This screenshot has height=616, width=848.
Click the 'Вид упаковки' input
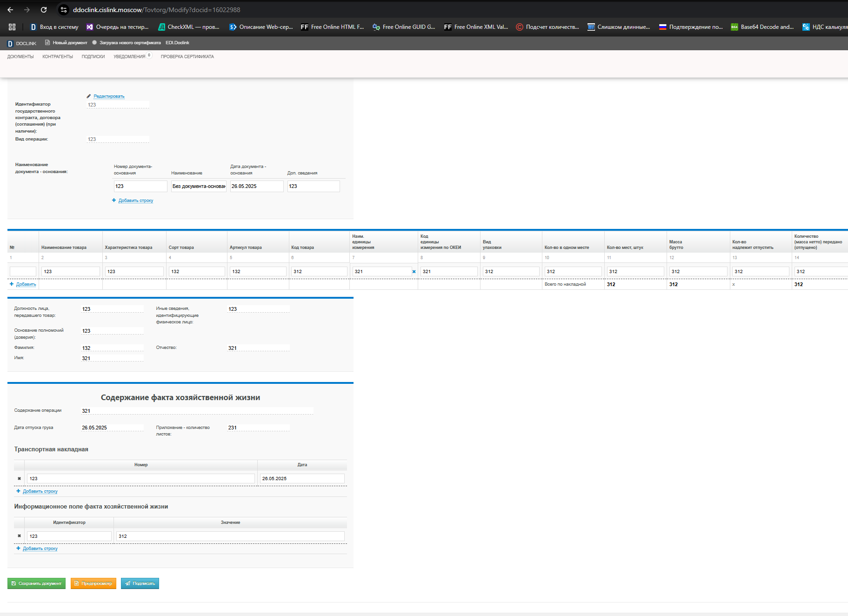point(511,271)
